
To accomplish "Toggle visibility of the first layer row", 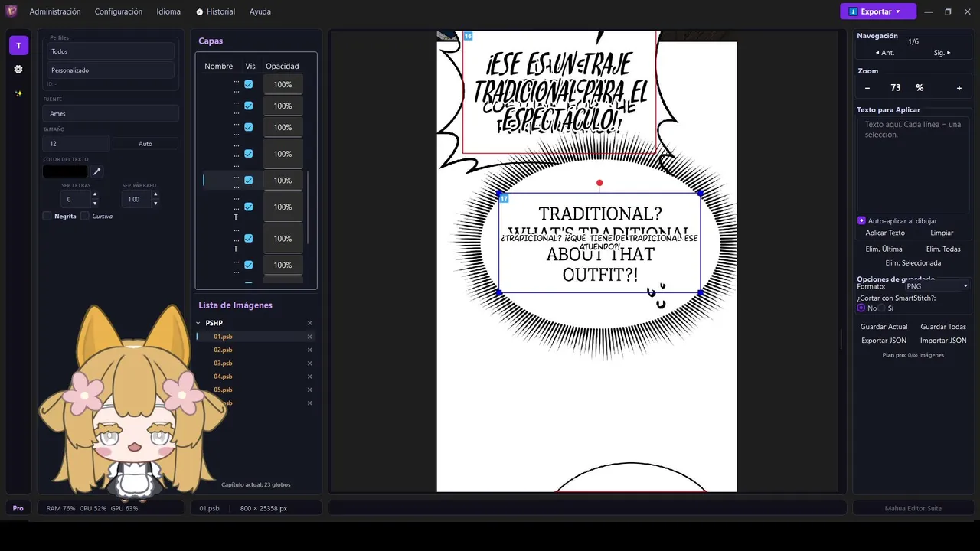I will click(248, 84).
